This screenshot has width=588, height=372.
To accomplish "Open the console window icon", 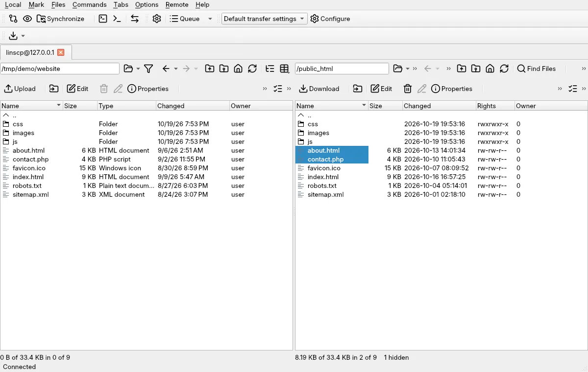I will tap(103, 19).
